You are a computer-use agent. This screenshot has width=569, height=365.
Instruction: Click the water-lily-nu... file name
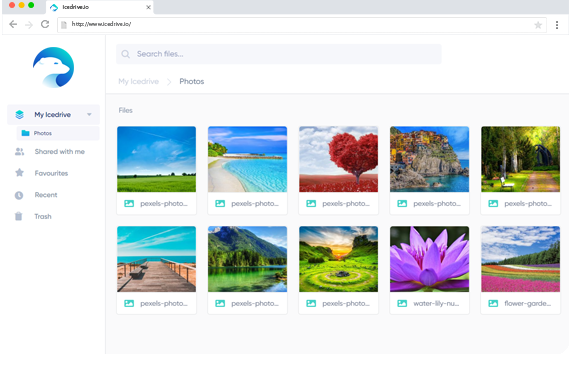click(436, 303)
